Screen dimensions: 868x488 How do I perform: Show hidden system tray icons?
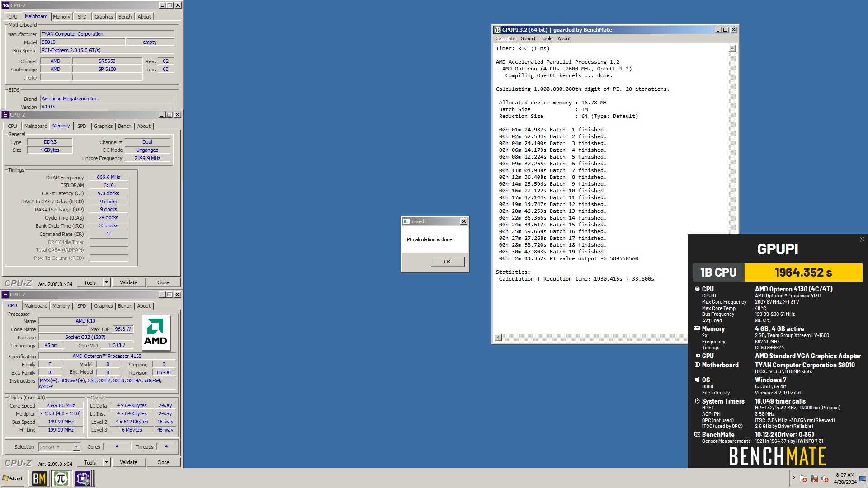click(x=793, y=478)
